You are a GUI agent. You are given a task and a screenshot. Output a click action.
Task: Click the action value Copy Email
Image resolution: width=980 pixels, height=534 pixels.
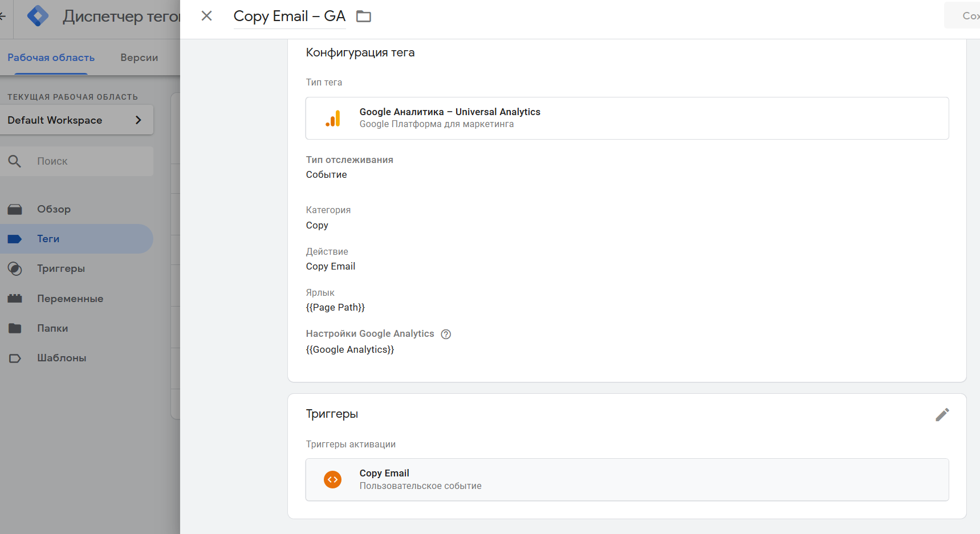[x=331, y=266]
